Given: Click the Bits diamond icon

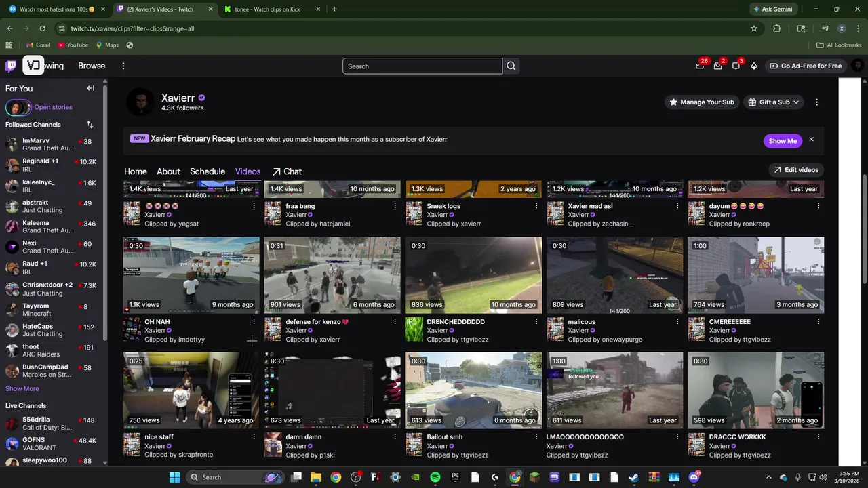Looking at the screenshot, I should [754, 66].
